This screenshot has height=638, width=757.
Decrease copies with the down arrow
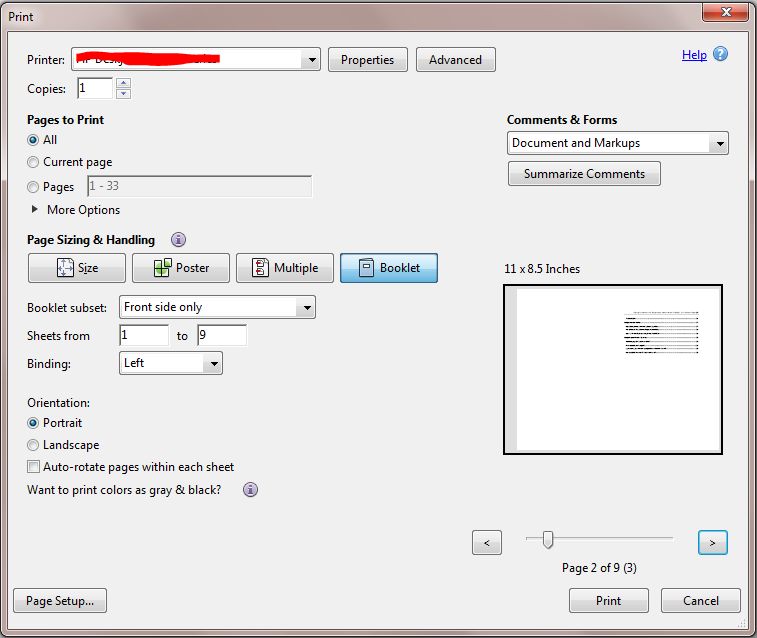[124, 94]
